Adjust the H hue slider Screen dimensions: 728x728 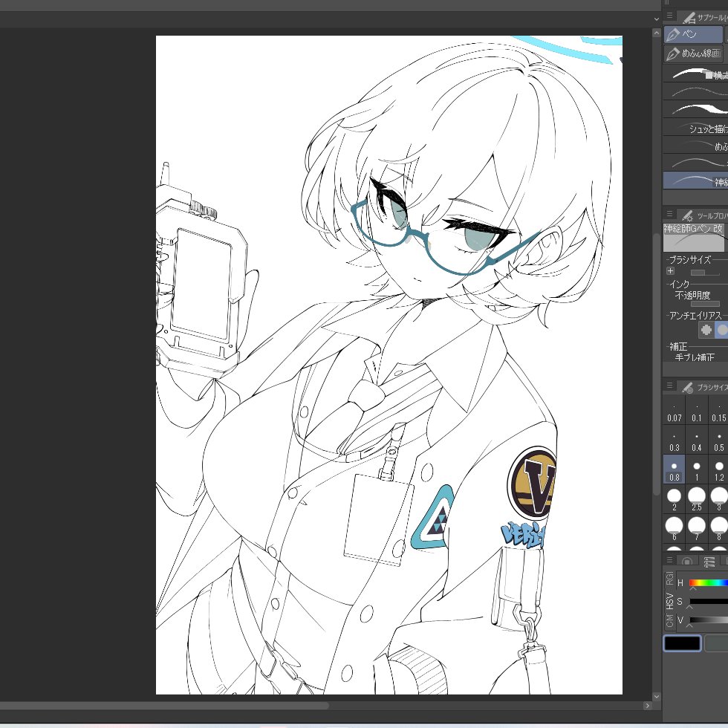[x=709, y=582]
